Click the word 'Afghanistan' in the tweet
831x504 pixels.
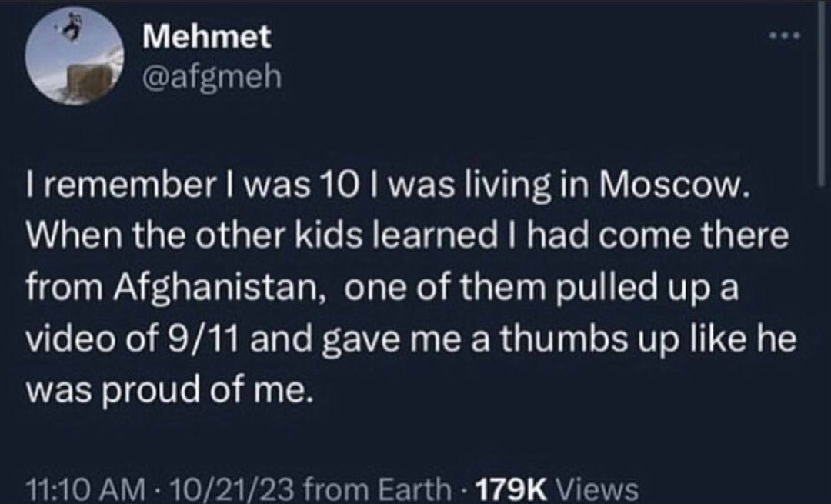coord(209,289)
